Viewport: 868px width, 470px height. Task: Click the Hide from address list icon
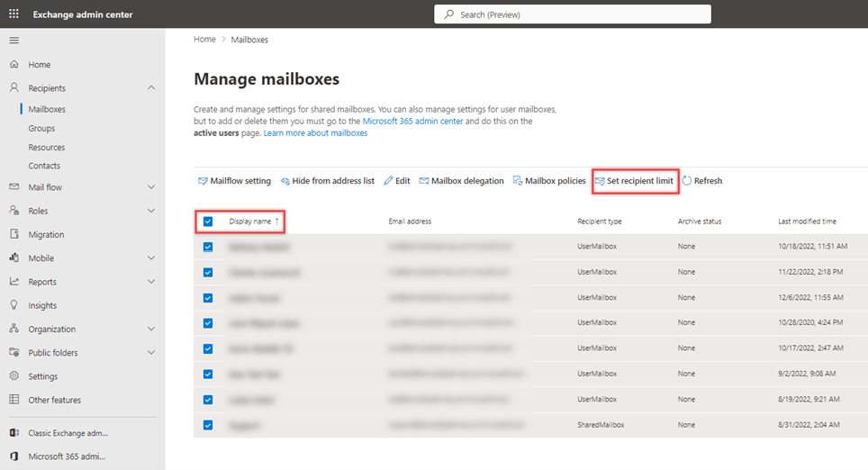285,181
